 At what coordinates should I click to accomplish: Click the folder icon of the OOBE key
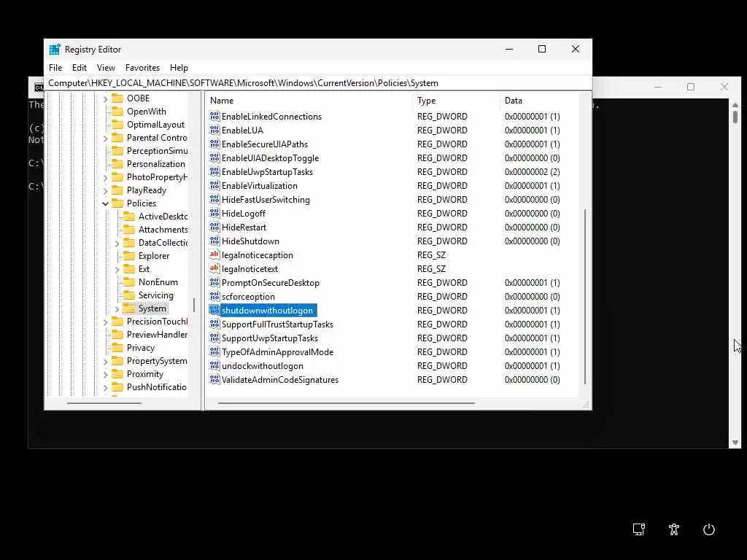point(117,98)
